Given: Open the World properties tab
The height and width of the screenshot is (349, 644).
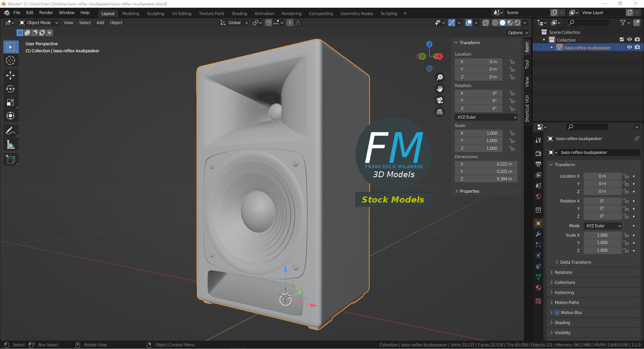Looking at the screenshot, I should [x=538, y=196].
